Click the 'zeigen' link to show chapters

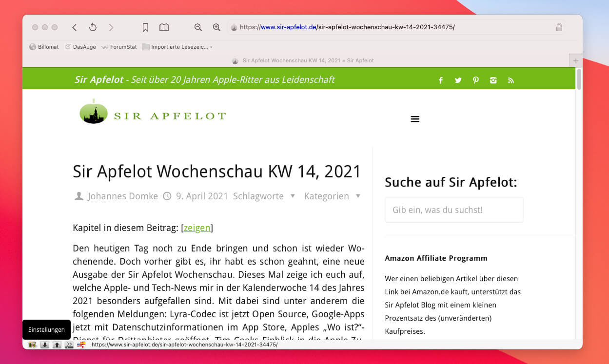coord(197,228)
